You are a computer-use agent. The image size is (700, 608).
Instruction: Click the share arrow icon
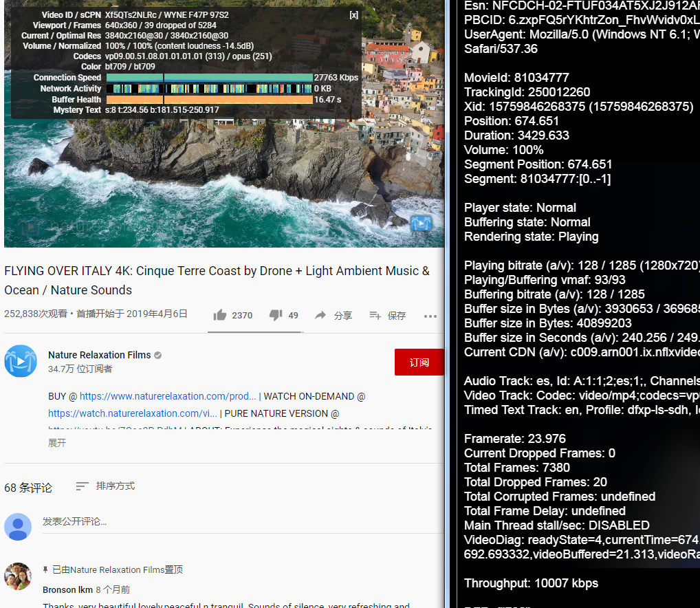(320, 315)
